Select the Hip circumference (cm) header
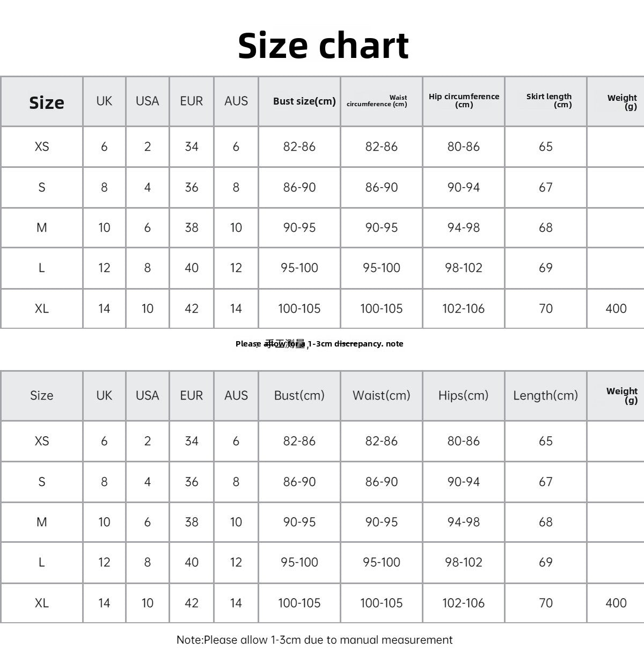This screenshot has height=671, width=644. pyautogui.click(x=464, y=100)
